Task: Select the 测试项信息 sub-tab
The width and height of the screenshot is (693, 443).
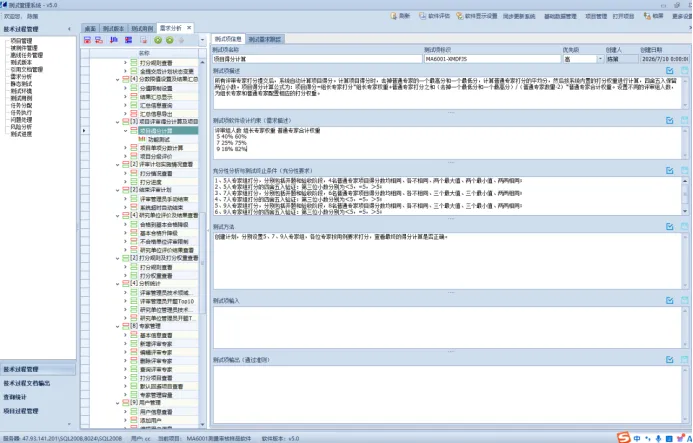Action: [x=228, y=39]
